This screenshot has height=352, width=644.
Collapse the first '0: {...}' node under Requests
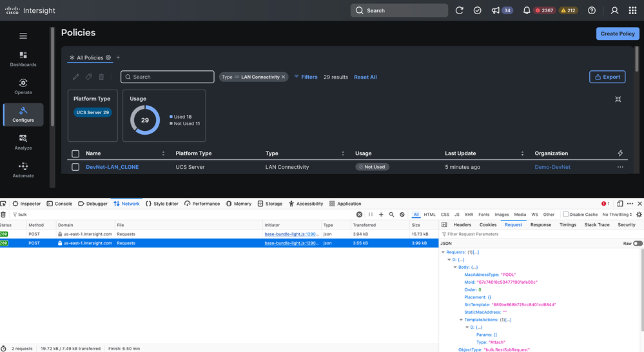tap(449, 260)
